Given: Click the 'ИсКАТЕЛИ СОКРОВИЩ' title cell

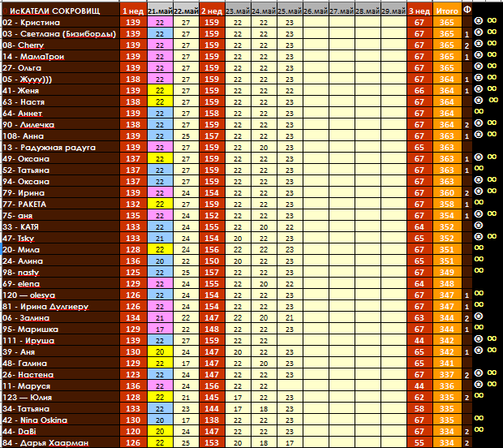Looking at the screenshot, I should (57, 11).
